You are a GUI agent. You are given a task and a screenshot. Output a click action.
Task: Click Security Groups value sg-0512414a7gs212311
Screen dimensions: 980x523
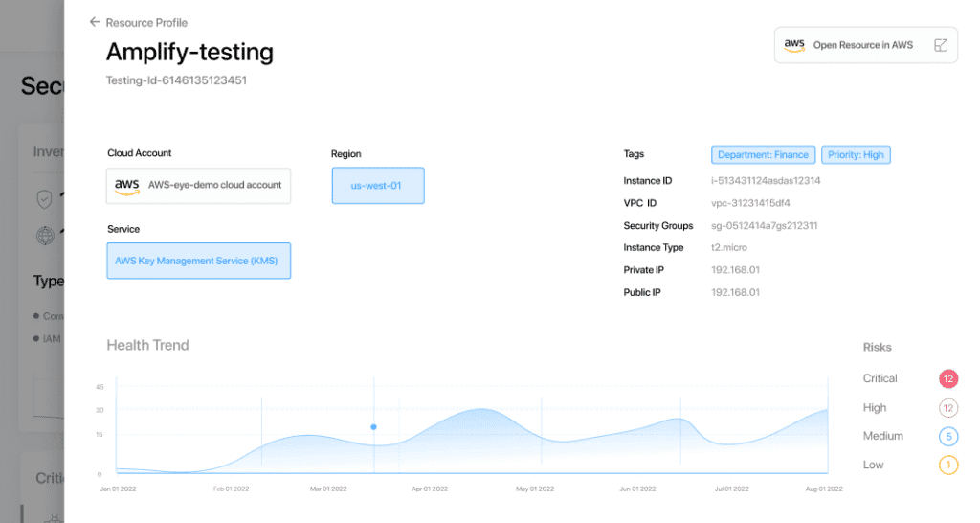click(x=765, y=226)
